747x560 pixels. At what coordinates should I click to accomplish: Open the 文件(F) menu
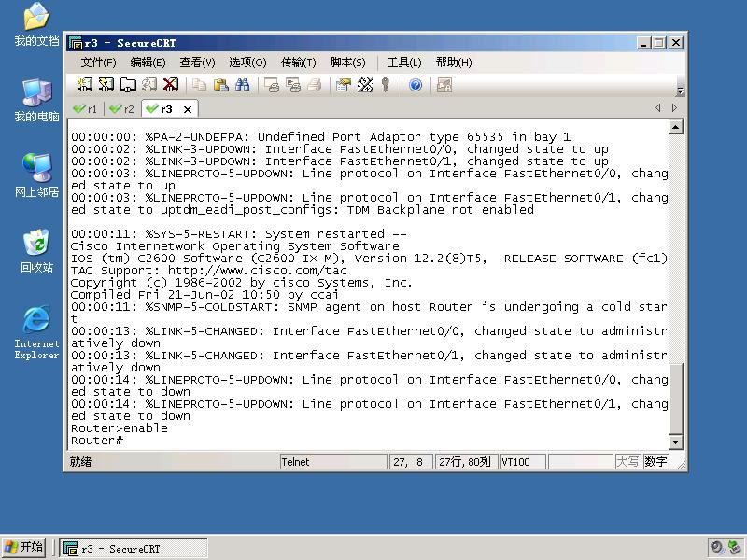98,63
